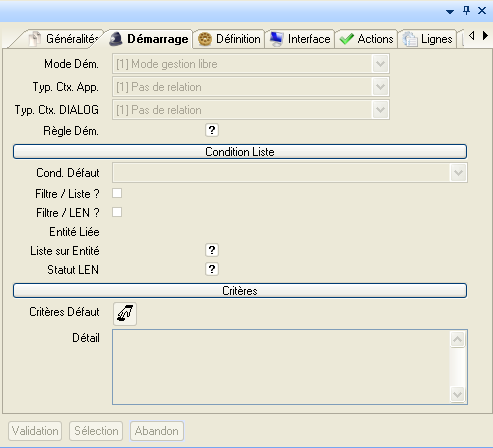Switch to the Interface tab
Image resolution: width=493 pixels, height=448 pixels.
[300, 39]
